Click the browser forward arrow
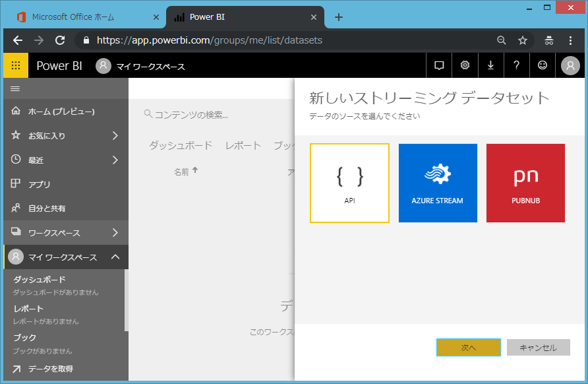 coord(39,40)
